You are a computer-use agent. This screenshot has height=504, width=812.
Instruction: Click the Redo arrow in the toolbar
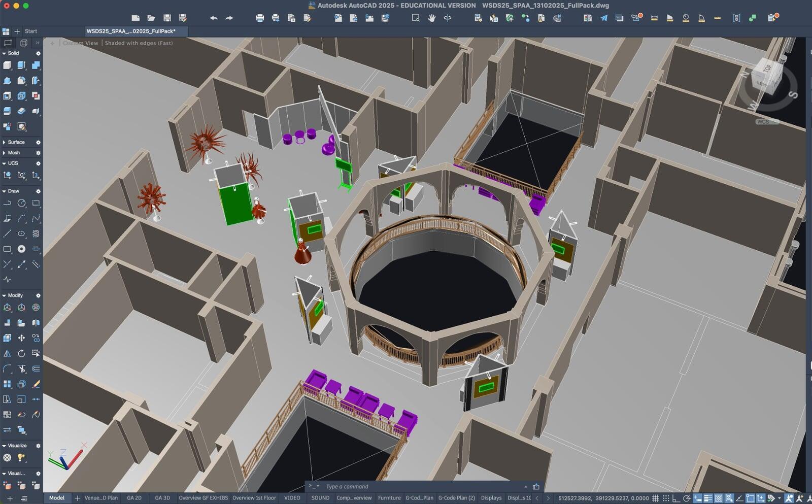coord(229,18)
